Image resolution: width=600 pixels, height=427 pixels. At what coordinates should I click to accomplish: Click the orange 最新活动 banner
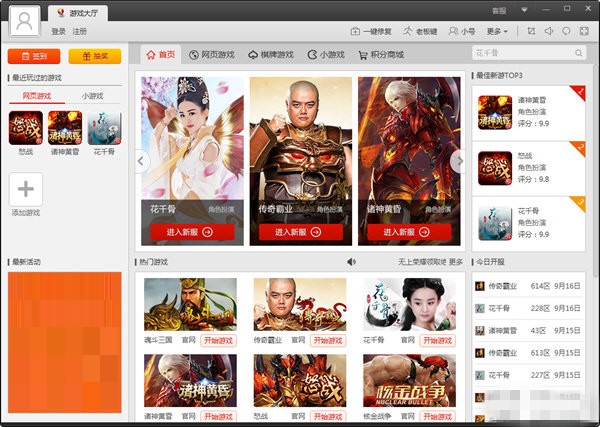(65, 342)
